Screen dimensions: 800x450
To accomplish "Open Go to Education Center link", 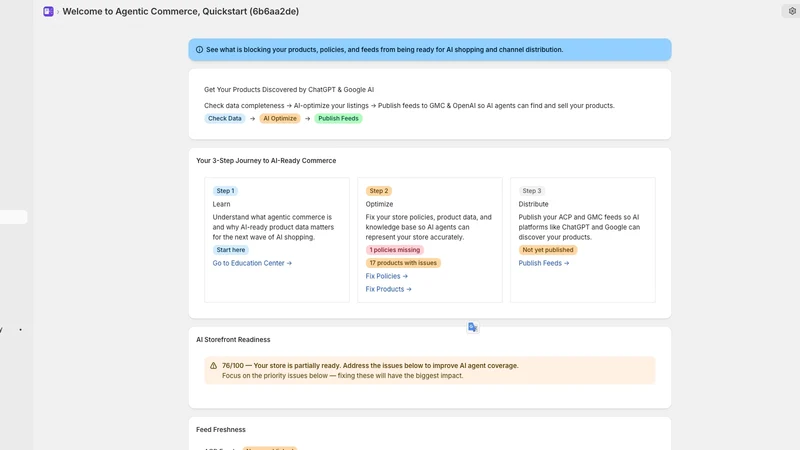I will [x=252, y=263].
